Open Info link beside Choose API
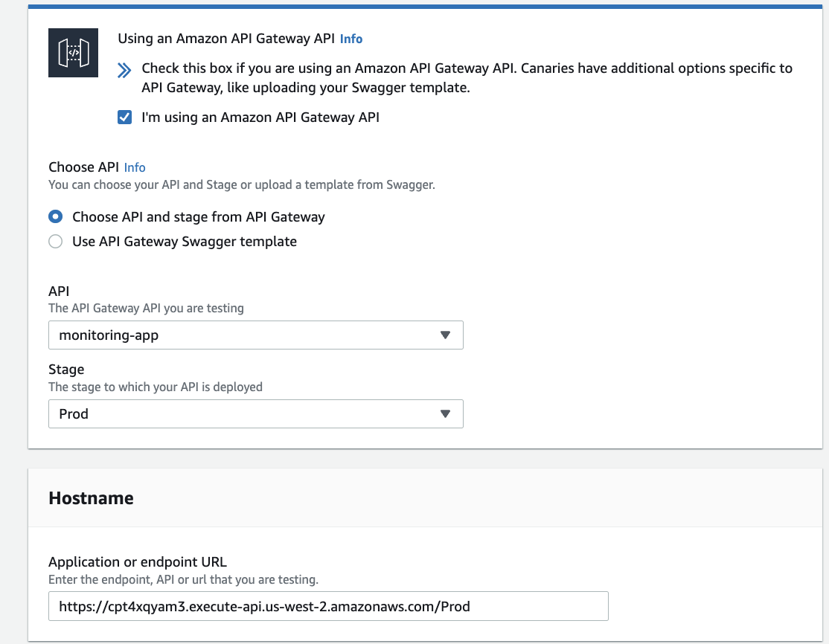Image resolution: width=829 pixels, height=644 pixels. (x=135, y=167)
